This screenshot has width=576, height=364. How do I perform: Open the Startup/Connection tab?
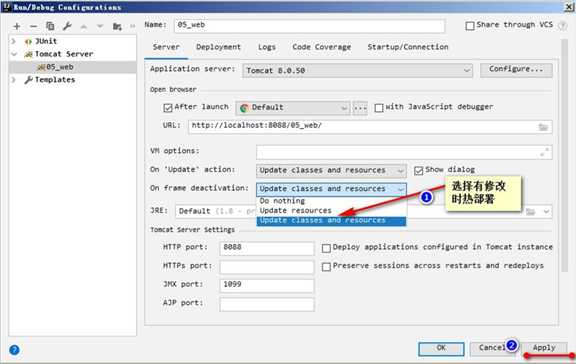point(408,47)
